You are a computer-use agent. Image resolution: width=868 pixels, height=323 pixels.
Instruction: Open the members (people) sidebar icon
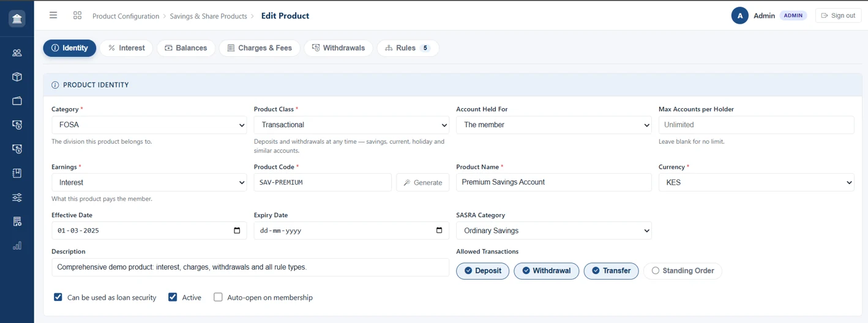point(17,53)
